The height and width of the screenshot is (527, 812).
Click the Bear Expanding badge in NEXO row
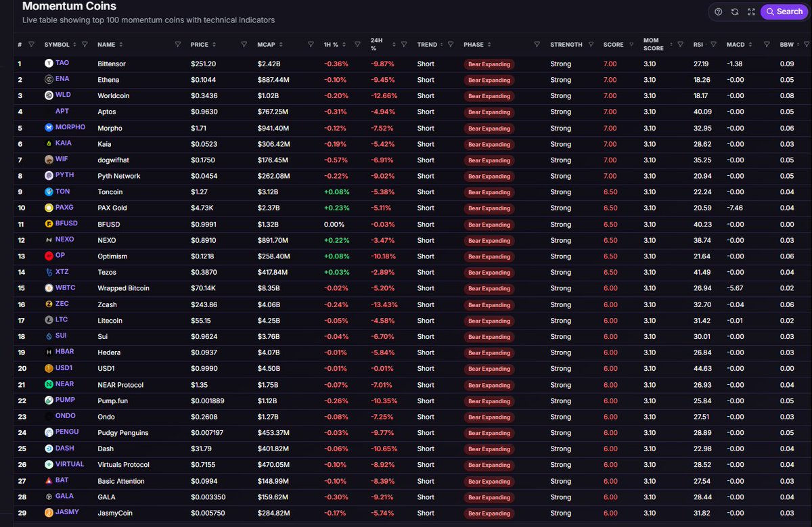[489, 240]
